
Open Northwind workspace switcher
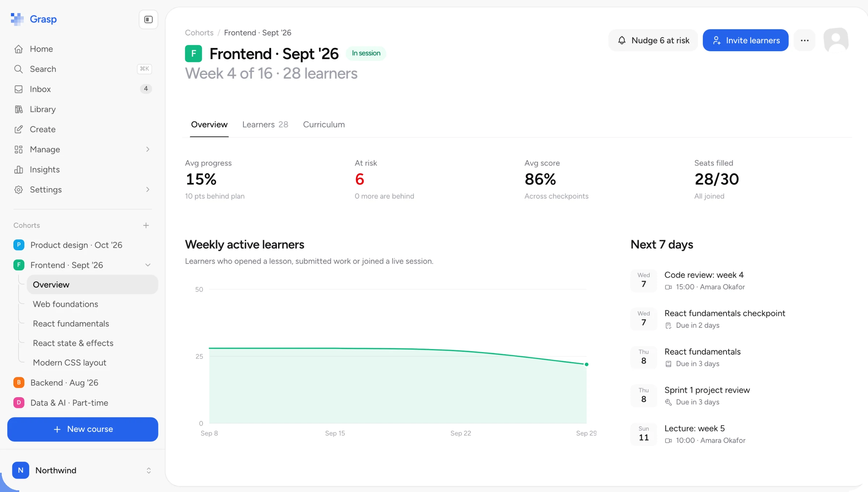pyautogui.click(x=82, y=470)
